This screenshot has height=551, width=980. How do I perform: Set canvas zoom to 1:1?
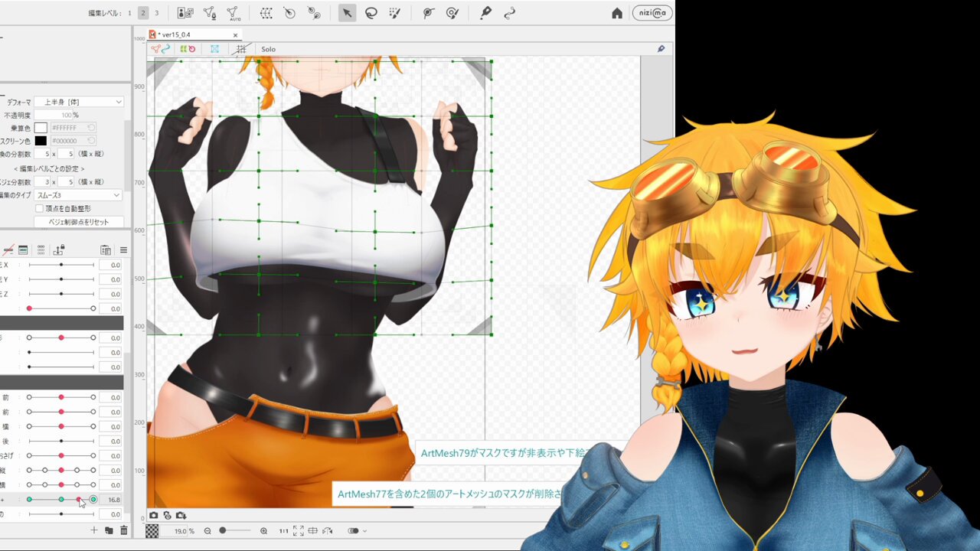(283, 531)
